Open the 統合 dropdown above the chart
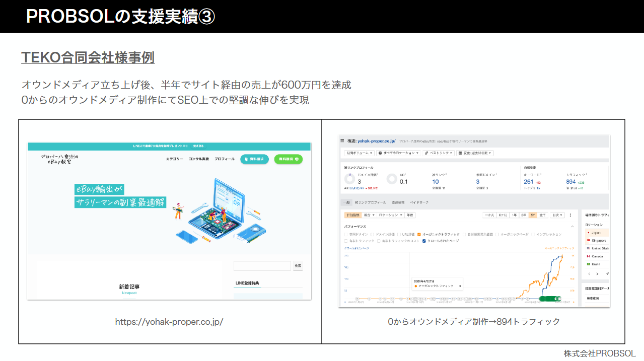The image size is (644, 361). 370,215
